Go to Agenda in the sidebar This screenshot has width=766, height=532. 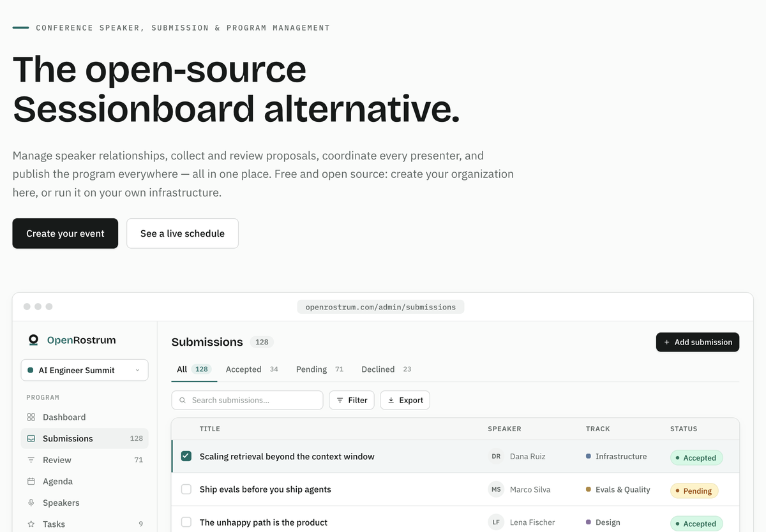click(x=85, y=482)
